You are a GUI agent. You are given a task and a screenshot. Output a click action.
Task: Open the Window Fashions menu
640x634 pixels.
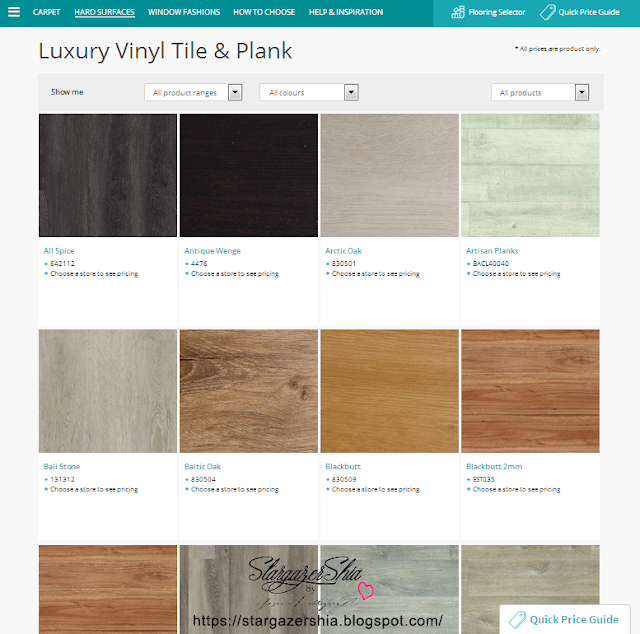pos(184,12)
